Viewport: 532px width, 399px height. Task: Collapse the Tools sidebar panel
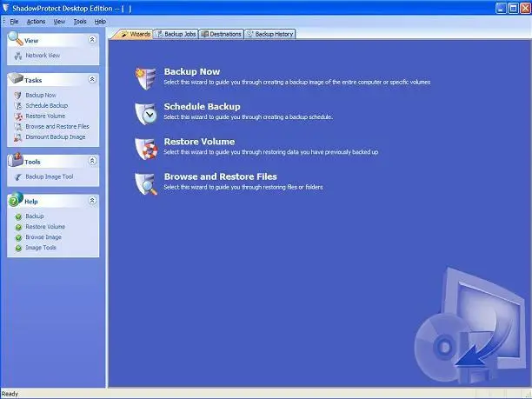click(x=92, y=161)
